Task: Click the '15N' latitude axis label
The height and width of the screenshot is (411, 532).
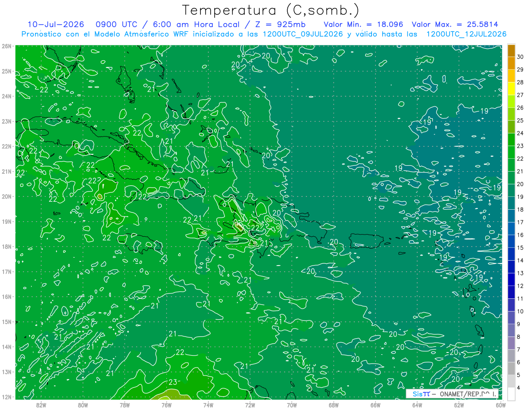Action: tap(7, 321)
